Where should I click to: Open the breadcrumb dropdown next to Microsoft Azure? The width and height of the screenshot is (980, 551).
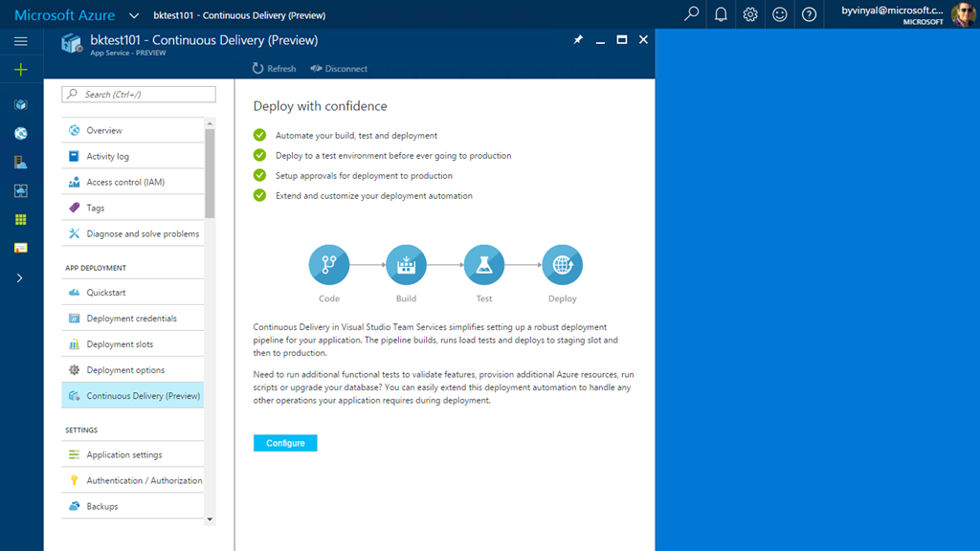pos(133,15)
